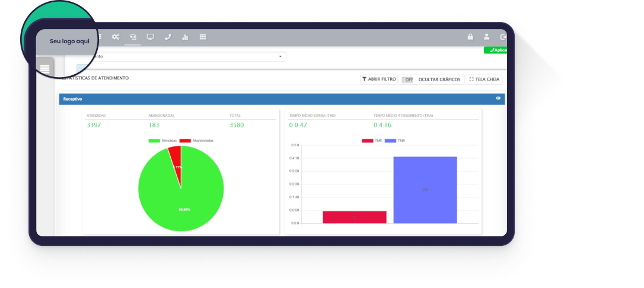The height and width of the screenshot is (288, 644).
Task: Click ABRIR FILTRO to expand filters
Action: point(379,79)
